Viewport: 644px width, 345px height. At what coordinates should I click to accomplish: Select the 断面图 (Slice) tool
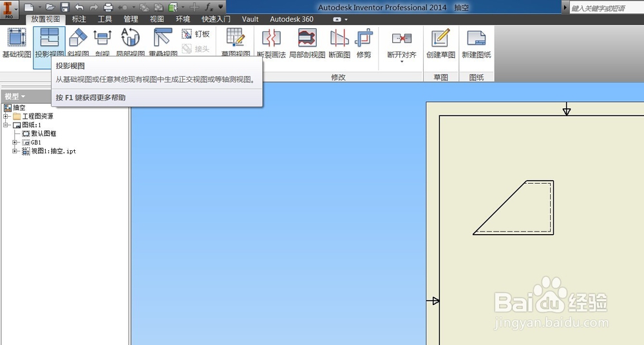339,43
